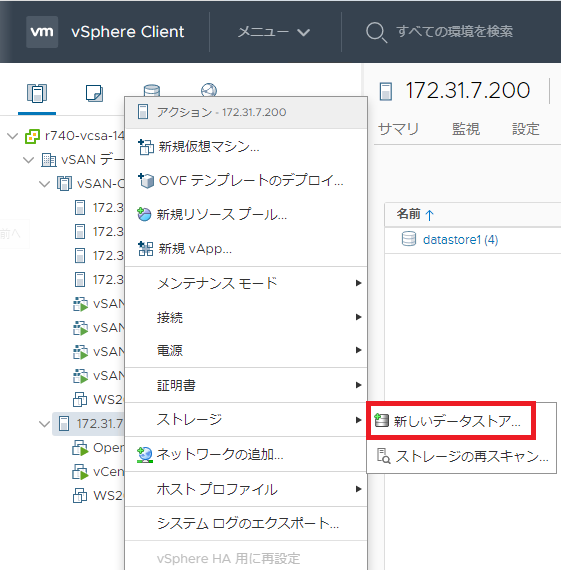Click the vCenter r740-vcsa icon
561x570 pixels.
coord(32,136)
